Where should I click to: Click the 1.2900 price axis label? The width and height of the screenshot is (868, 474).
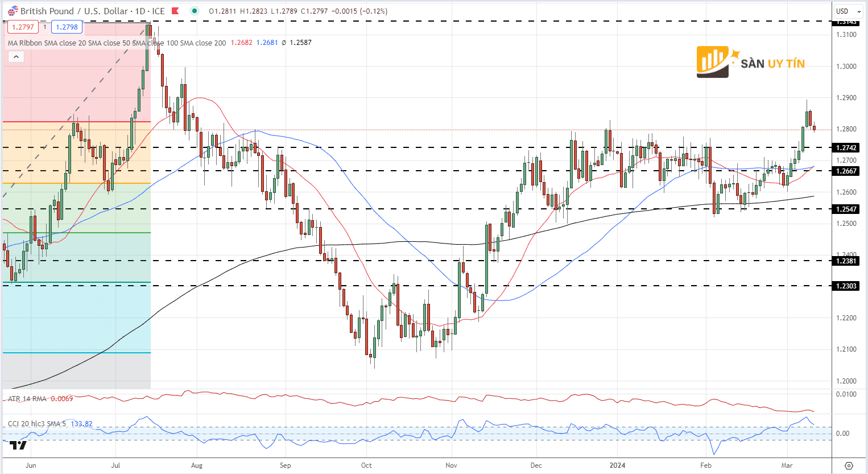pos(846,98)
